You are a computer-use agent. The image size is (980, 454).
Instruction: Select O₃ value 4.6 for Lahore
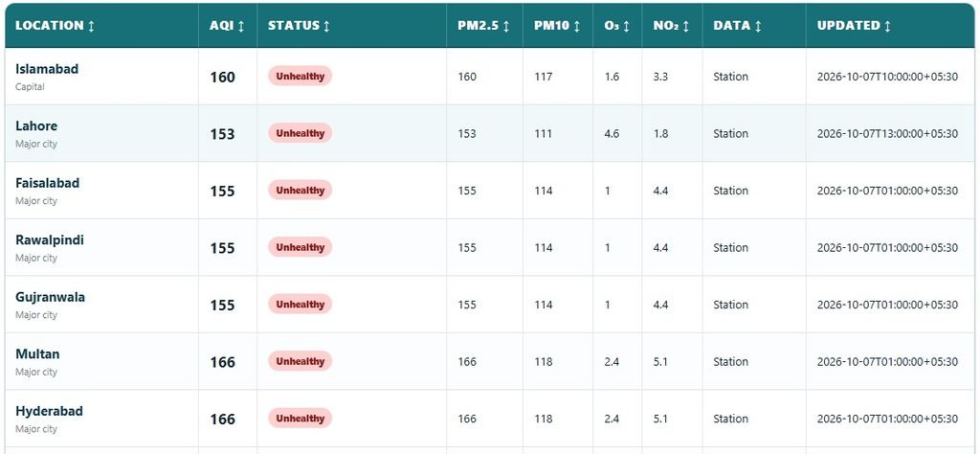[612, 134]
